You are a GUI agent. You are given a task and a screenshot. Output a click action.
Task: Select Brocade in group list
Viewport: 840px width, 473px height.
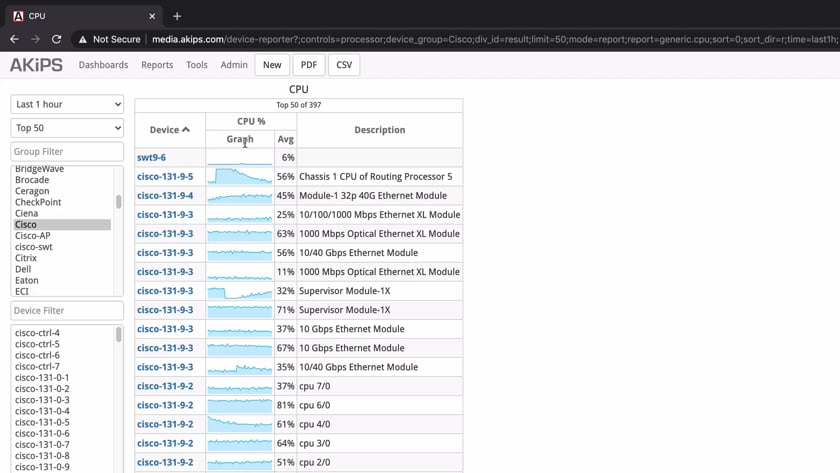click(x=32, y=180)
